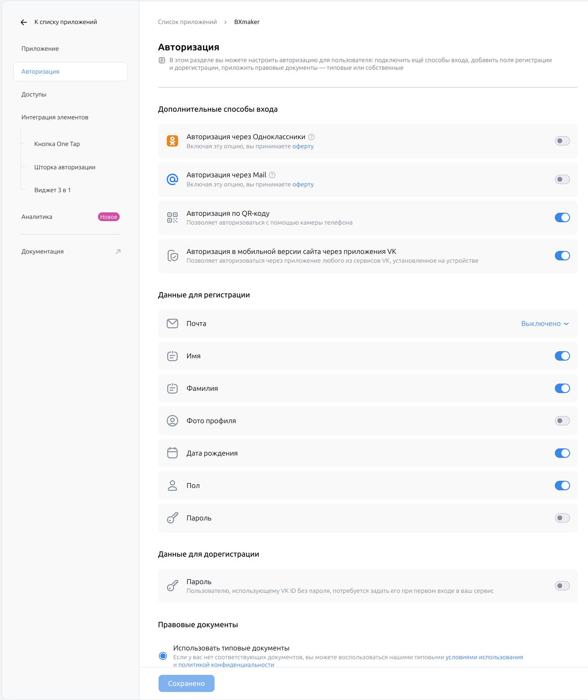
Task: Click the external link arrow beside Документация
Action: pos(118,252)
